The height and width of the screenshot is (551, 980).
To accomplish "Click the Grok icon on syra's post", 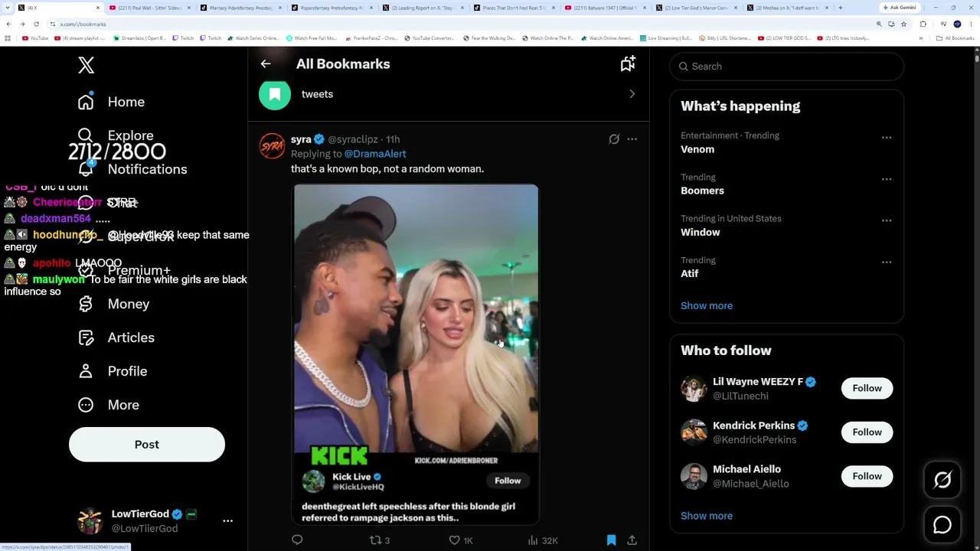I will (614, 139).
